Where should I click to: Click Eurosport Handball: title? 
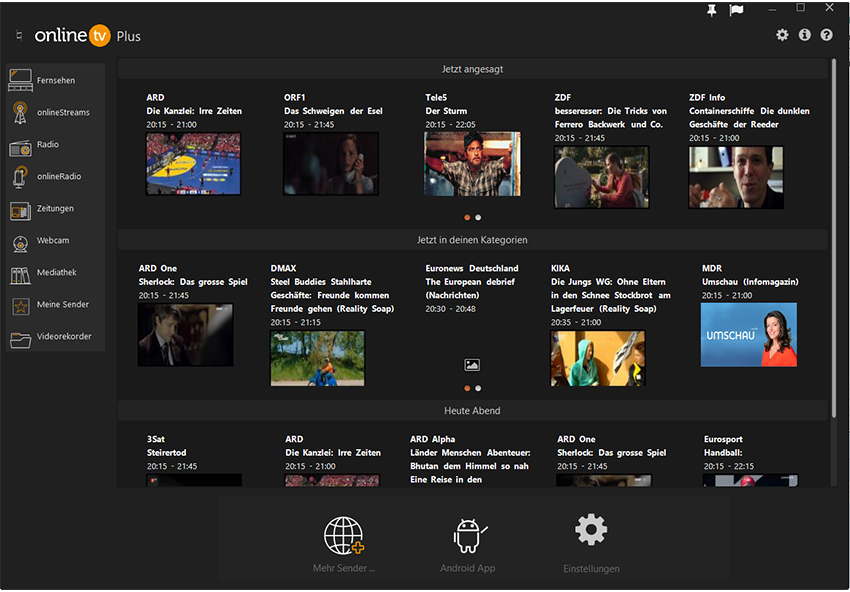click(x=723, y=453)
